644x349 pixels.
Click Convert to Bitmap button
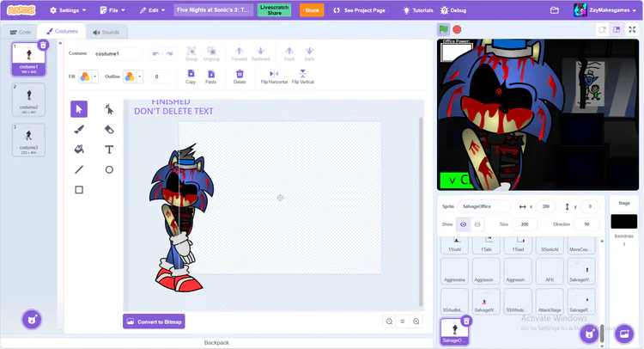coord(154,321)
